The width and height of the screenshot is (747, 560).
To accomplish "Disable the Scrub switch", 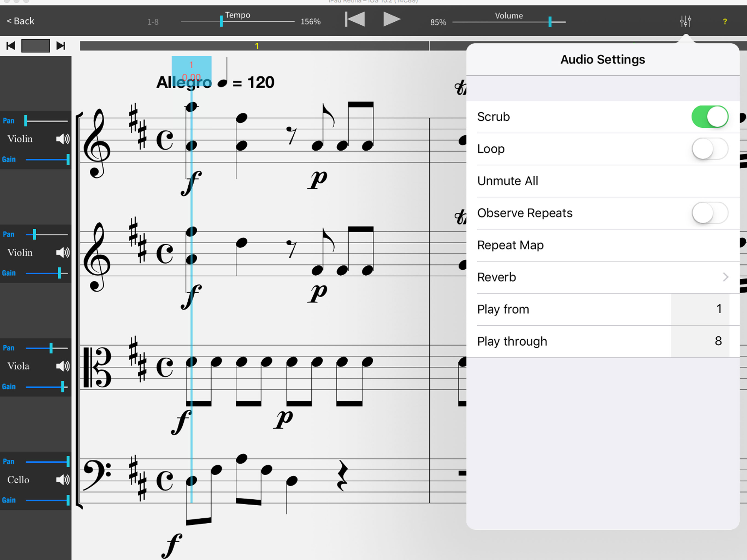I will [x=710, y=117].
